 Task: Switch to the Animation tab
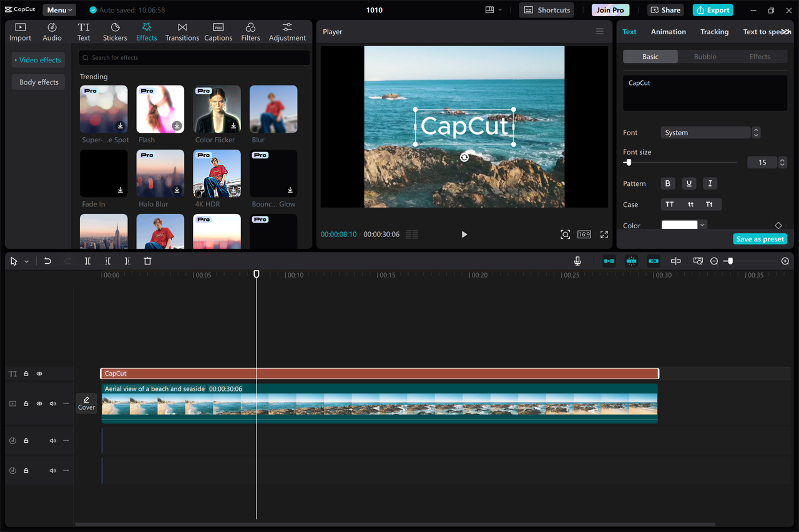pos(668,31)
